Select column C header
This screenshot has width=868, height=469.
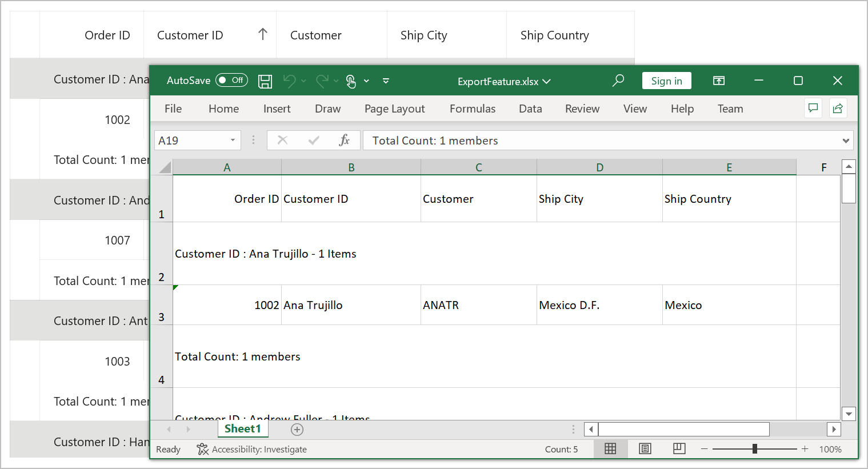pos(479,167)
